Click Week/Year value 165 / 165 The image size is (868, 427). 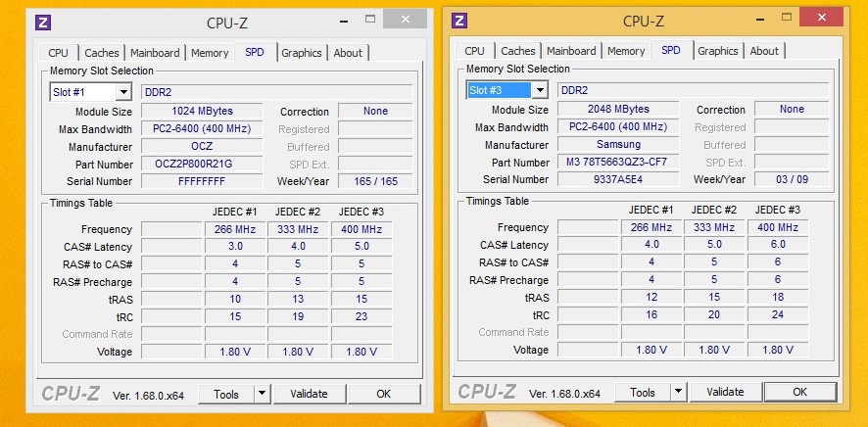click(375, 181)
